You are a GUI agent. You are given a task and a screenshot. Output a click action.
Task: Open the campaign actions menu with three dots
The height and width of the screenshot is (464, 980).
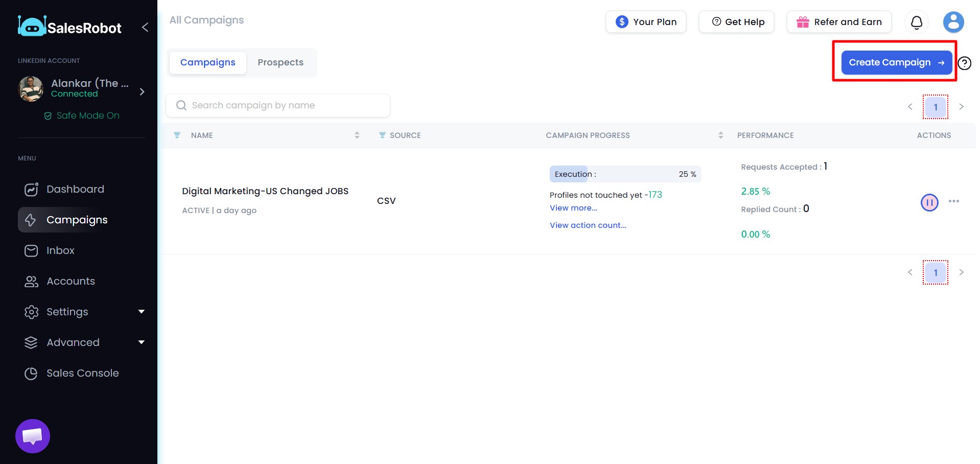954,202
